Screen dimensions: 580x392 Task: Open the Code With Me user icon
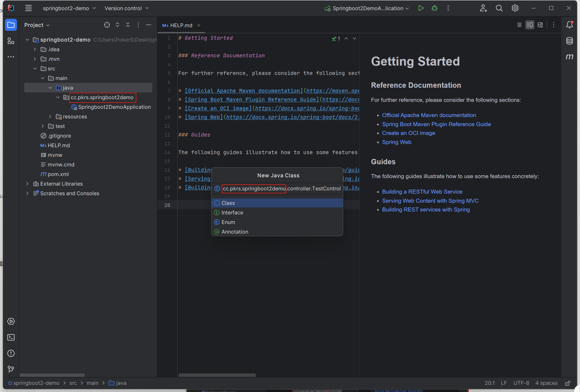[x=483, y=8]
